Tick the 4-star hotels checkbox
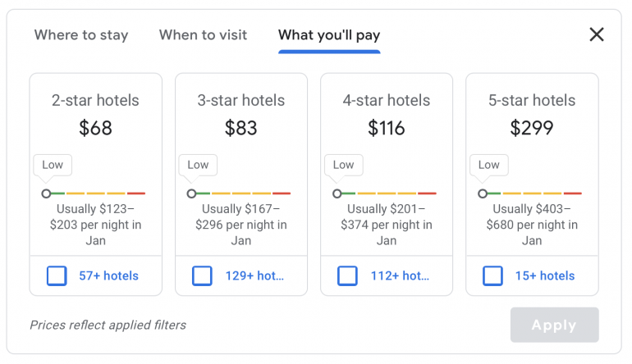The height and width of the screenshot is (364, 632). (x=347, y=275)
